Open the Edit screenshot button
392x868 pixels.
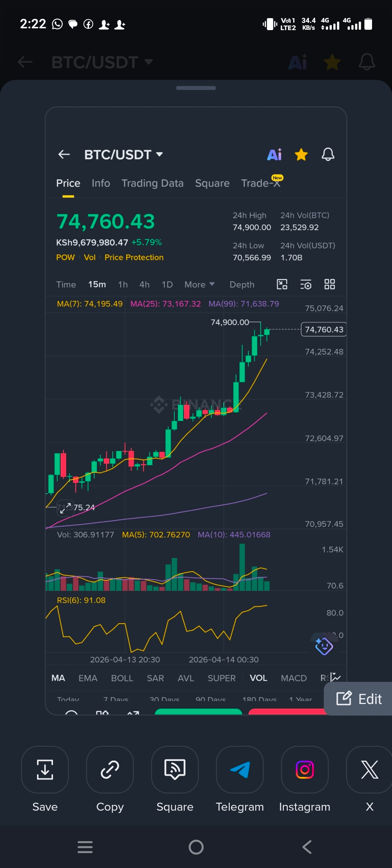point(359,699)
